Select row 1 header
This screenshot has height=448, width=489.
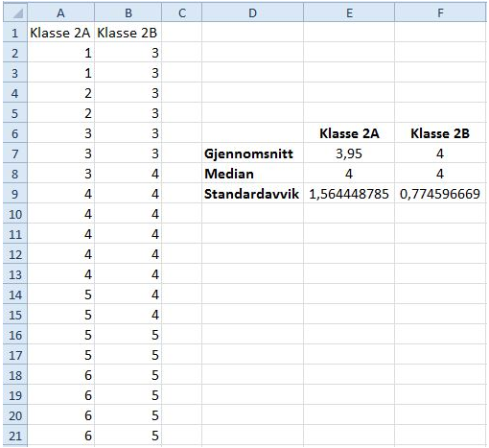coord(15,33)
